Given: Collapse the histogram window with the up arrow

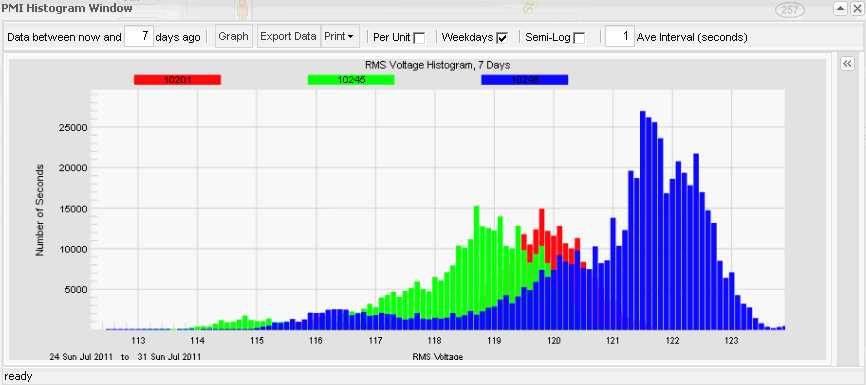Looking at the screenshot, I should click(x=840, y=8).
